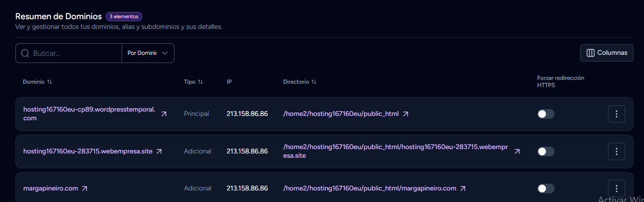
Task: Open directory arrow icon for public_html/margapineiro.com
Action: pos(463,189)
